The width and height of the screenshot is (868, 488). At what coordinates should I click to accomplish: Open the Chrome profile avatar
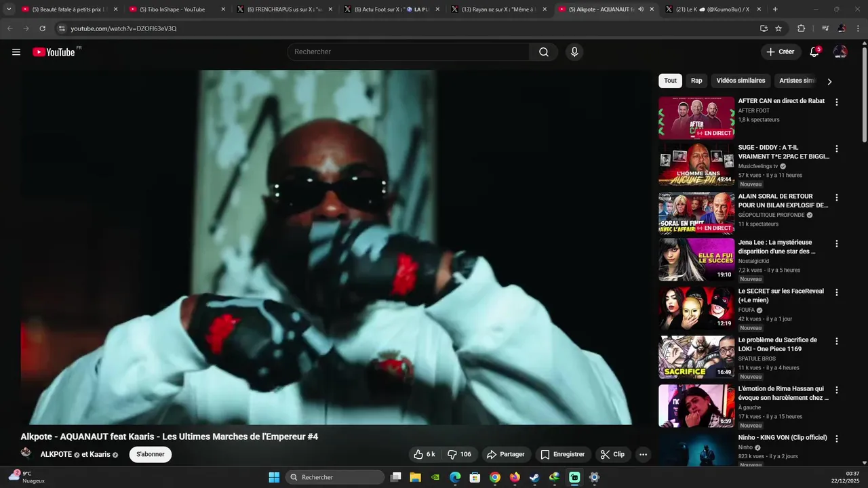(x=842, y=28)
